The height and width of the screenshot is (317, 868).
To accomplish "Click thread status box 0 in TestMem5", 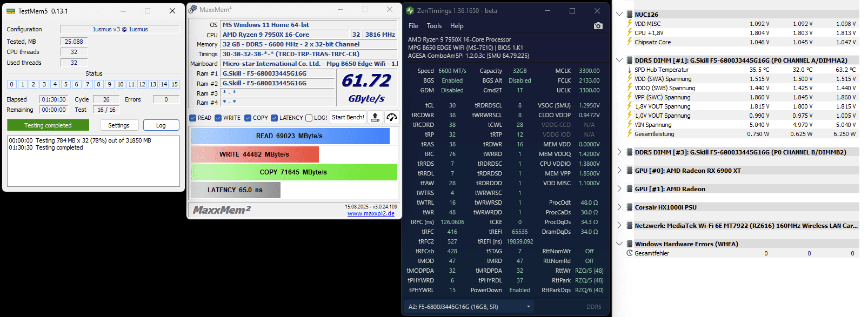I will click(12, 84).
